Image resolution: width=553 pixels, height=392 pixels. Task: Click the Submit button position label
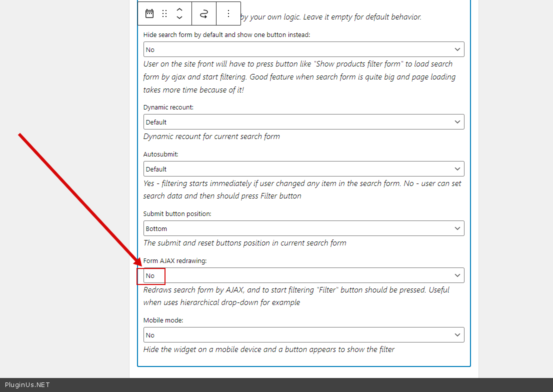[x=177, y=213]
